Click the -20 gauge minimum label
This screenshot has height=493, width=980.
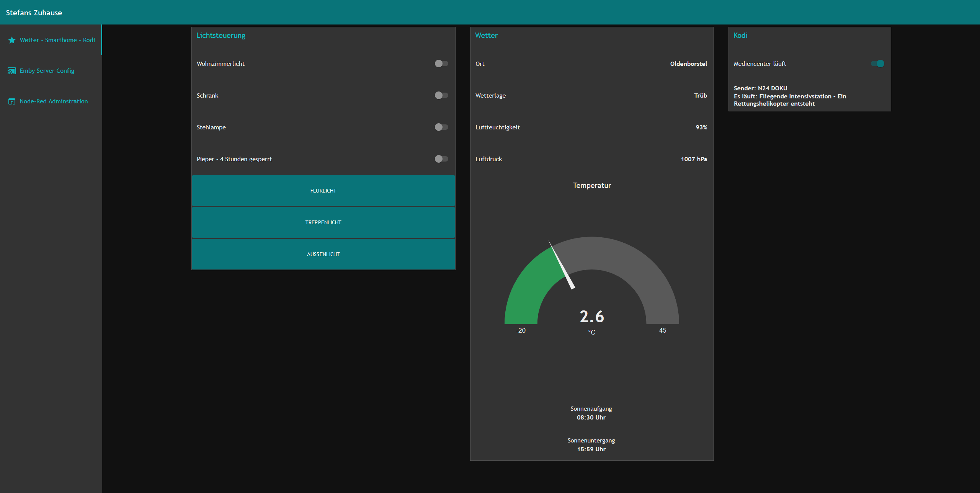click(x=521, y=330)
